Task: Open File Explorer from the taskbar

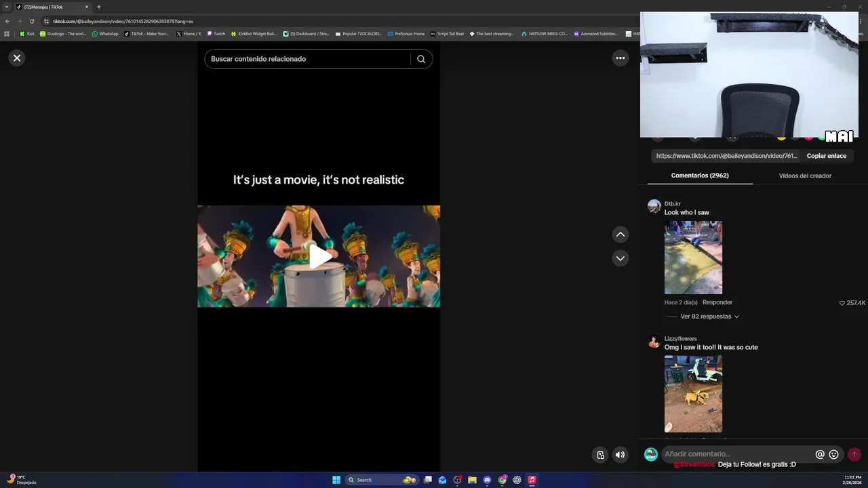Action: coord(473,480)
